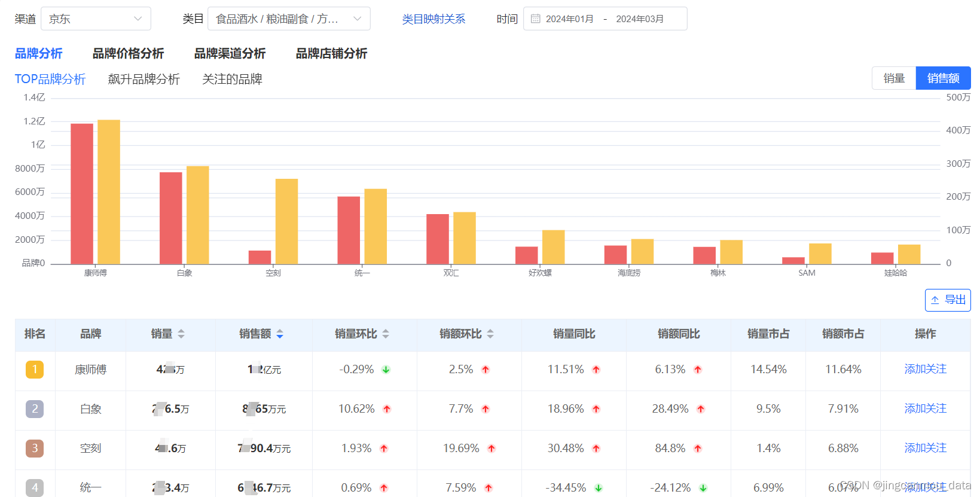Click the 销额市占 column header
980x497 pixels.
843,334
